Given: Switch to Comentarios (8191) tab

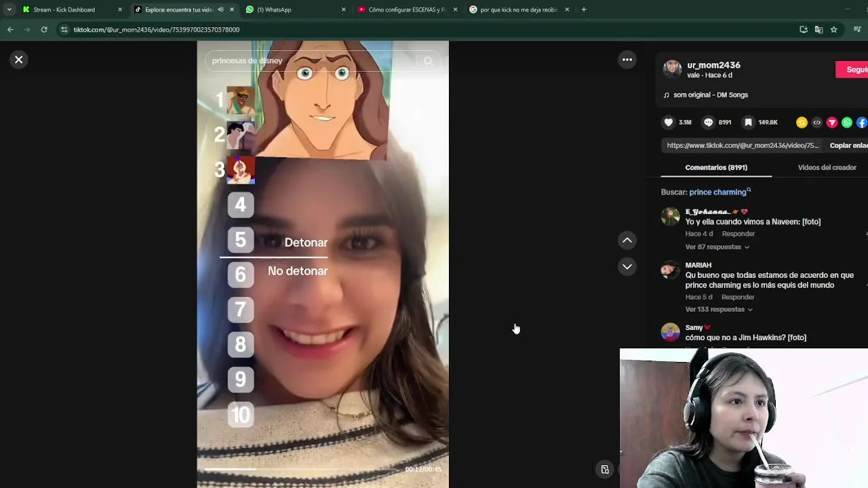Looking at the screenshot, I should 716,167.
